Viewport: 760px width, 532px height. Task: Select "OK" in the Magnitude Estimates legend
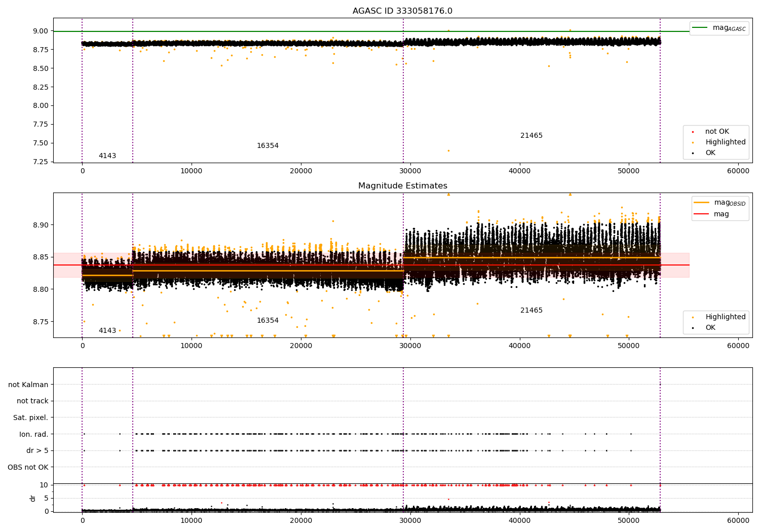(x=710, y=328)
